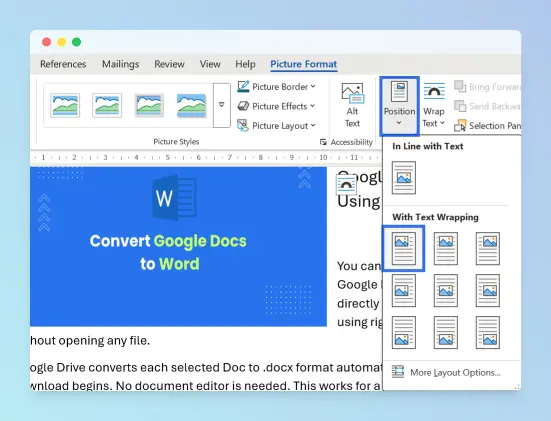Apply the fourth picture style with reflection
551x421 pixels.
(x=192, y=105)
